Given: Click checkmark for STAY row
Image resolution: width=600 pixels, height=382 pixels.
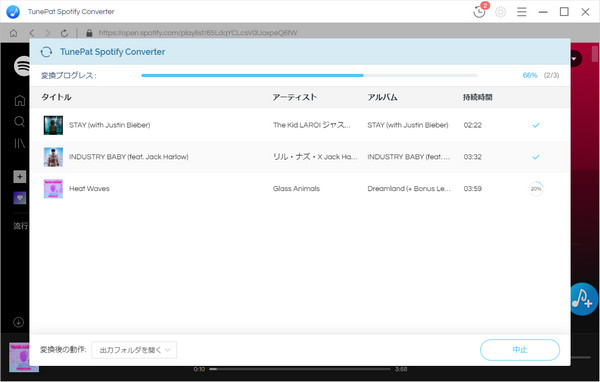Looking at the screenshot, I should pyautogui.click(x=536, y=125).
